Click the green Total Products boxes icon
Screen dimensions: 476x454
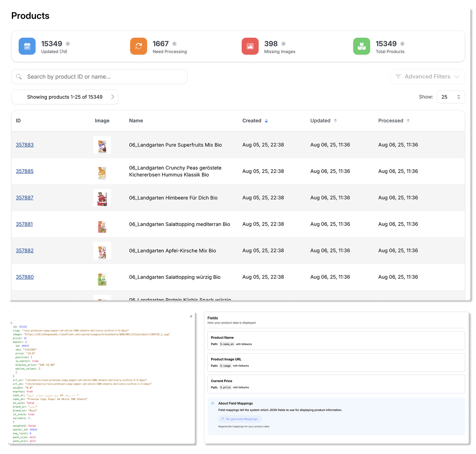click(361, 46)
